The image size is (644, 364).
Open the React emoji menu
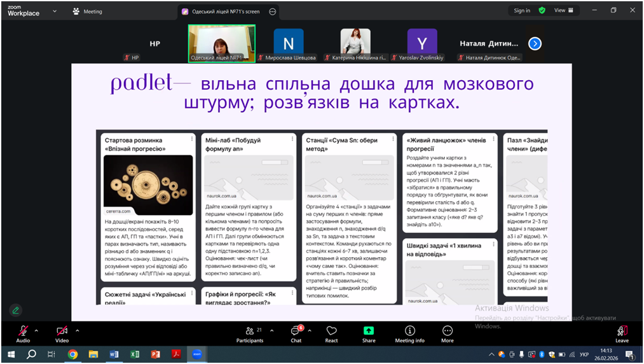(x=331, y=333)
